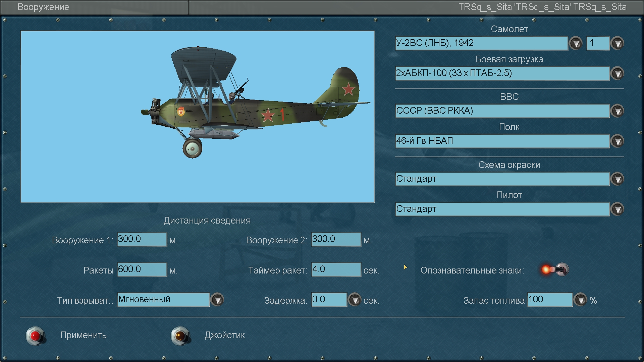Click the Вооружение 1 convergence field
Viewport: 644px width, 362px height.
click(x=142, y=239)
